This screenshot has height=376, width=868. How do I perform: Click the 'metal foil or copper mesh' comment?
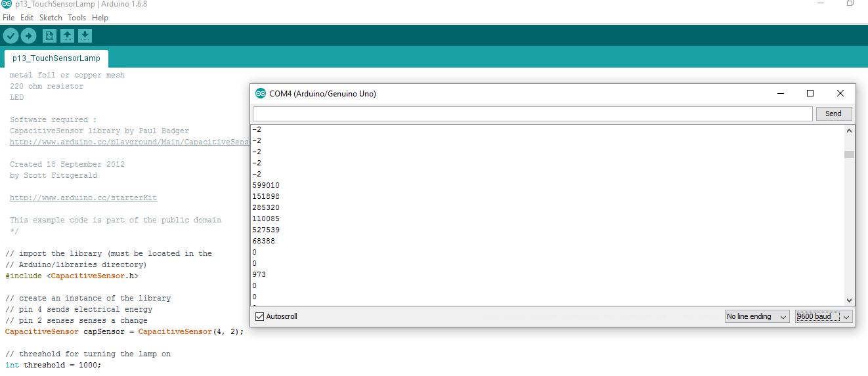(x=67, y=75)
